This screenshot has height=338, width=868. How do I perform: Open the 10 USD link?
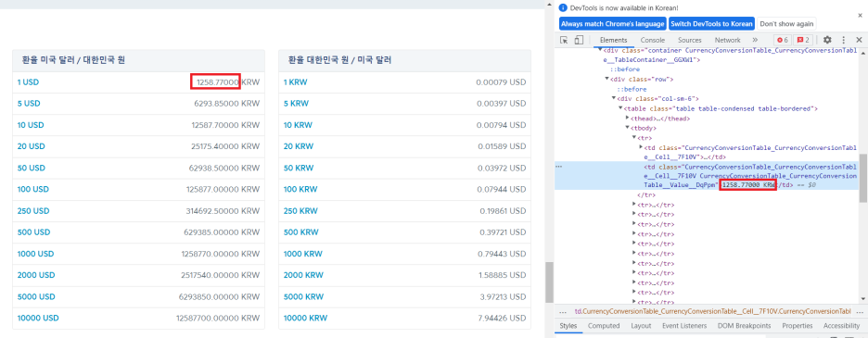[31, 125]
